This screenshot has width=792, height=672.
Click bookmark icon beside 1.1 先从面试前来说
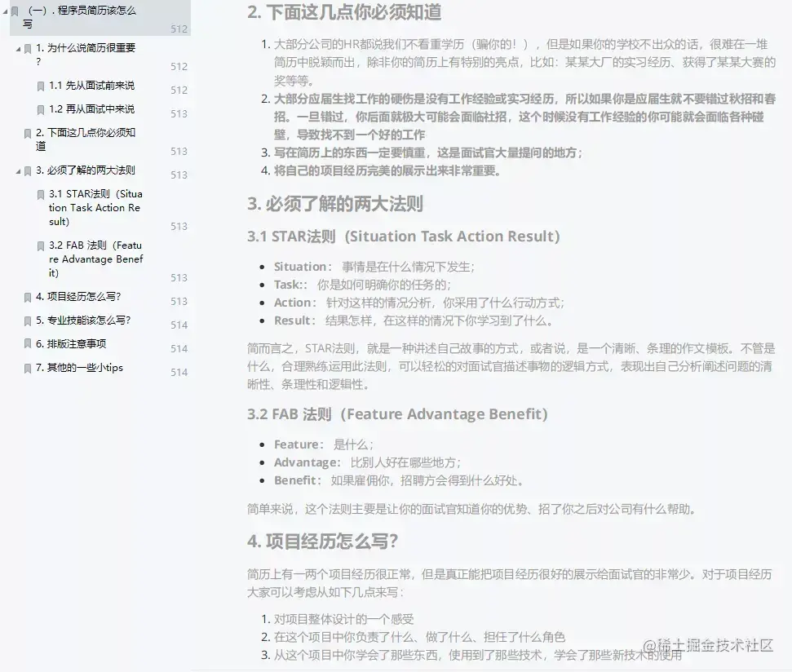(41, 86)
